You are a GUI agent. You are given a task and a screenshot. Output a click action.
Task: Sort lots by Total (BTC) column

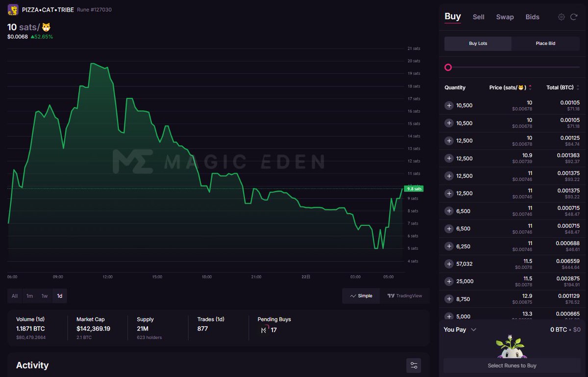(x=563, y=88)
